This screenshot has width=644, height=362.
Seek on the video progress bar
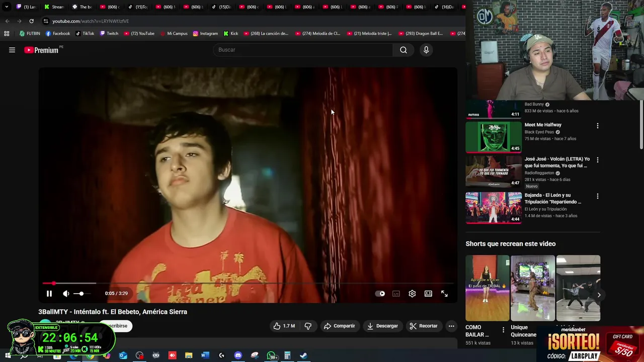point(248,284)
